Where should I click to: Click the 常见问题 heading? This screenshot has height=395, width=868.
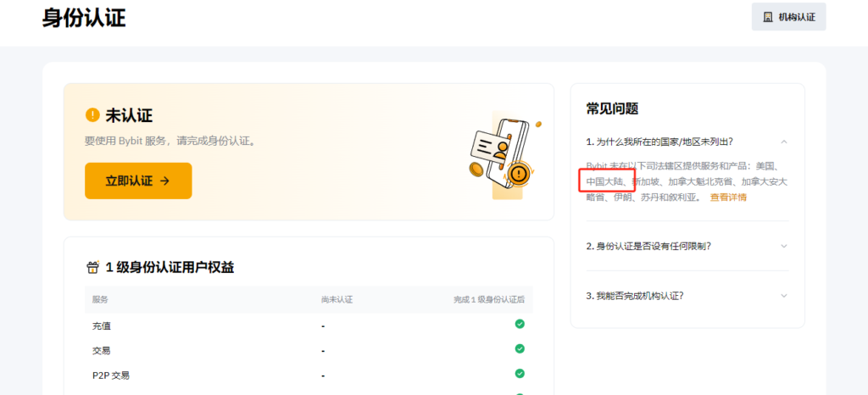click(612, 109)
